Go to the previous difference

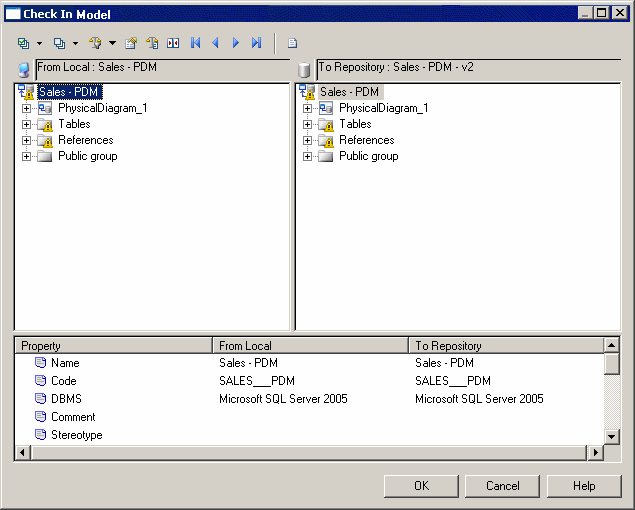[215, 43]
